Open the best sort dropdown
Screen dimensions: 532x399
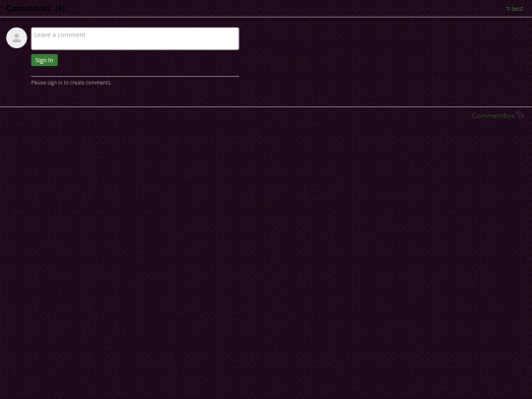coord(514,9)
